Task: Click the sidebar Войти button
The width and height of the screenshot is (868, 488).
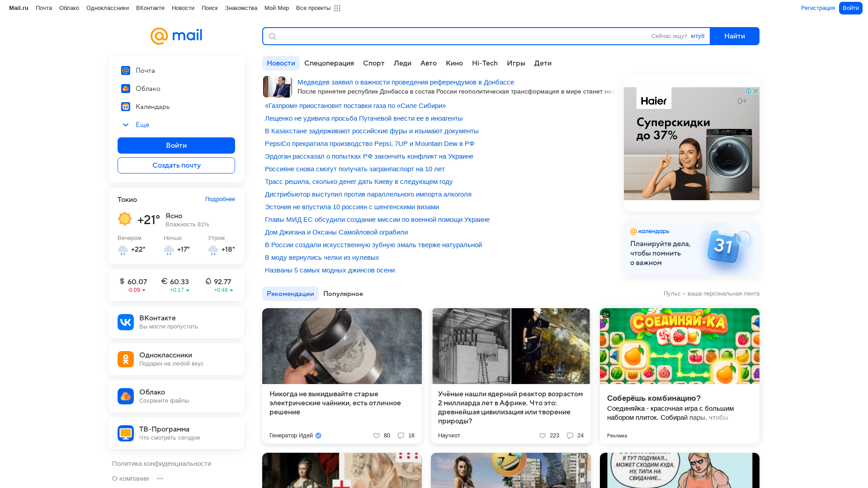Action: point(176,145)
